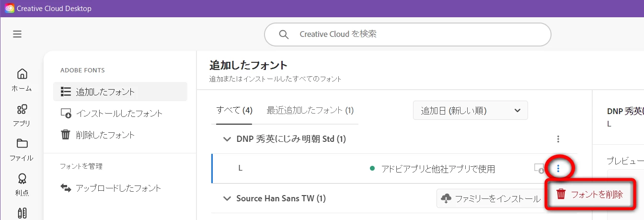Click プレビュー label in details pane
This screenshot has height=220, width=644.
coord(625,161)
